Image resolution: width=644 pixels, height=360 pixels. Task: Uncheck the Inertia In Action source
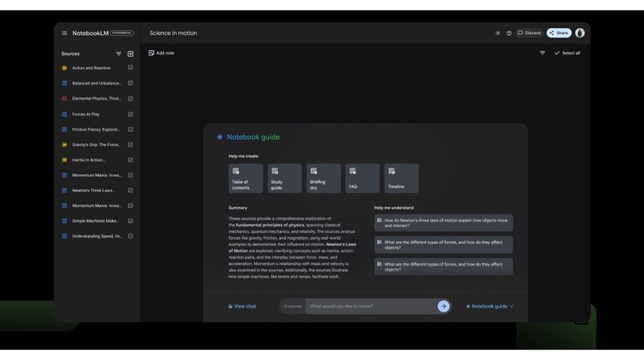coord(130,160)
